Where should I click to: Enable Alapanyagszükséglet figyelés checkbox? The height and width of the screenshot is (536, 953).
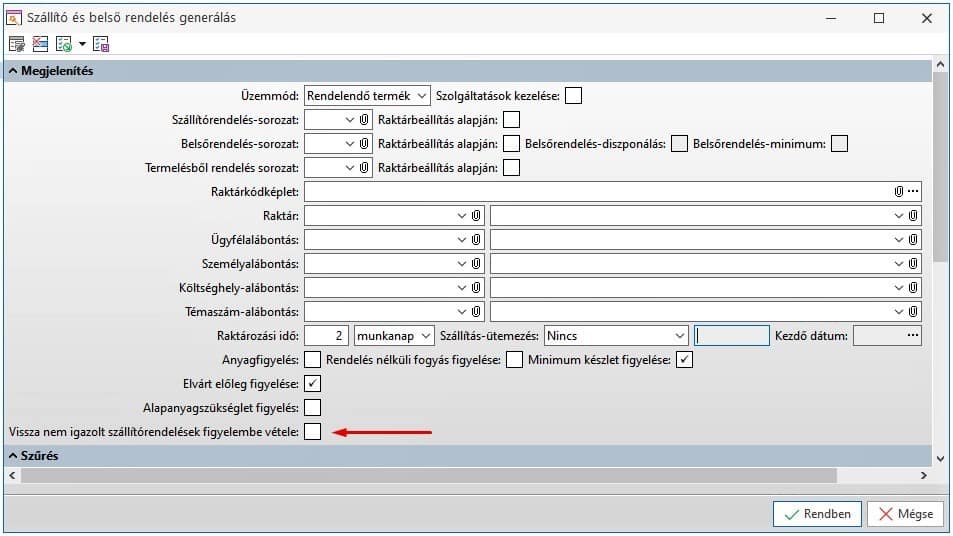(x=312, y=408)
